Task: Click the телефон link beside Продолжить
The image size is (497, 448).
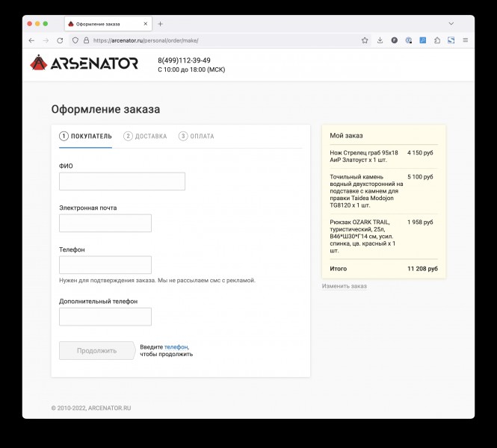Action: [x=176, y=347]
